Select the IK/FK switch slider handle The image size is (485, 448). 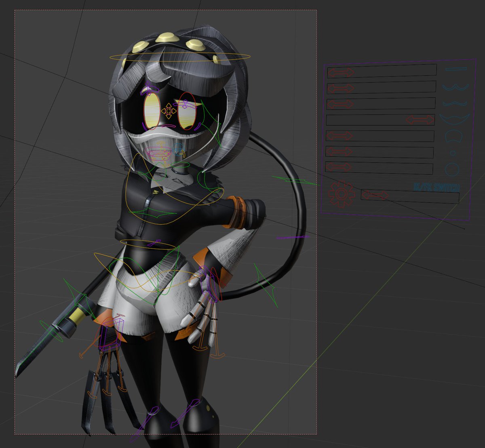(375, 195)
